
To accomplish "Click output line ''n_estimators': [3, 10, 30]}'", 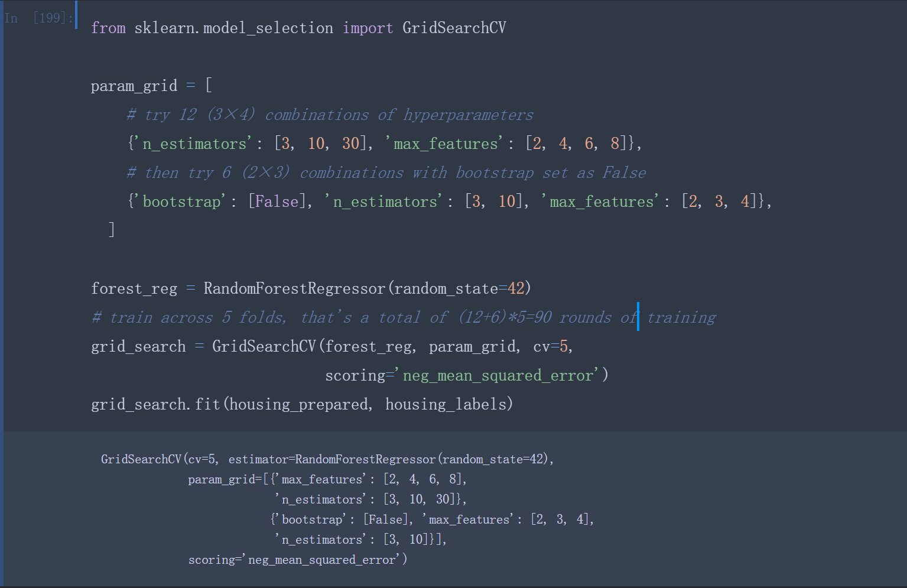I will click(370, 499).
